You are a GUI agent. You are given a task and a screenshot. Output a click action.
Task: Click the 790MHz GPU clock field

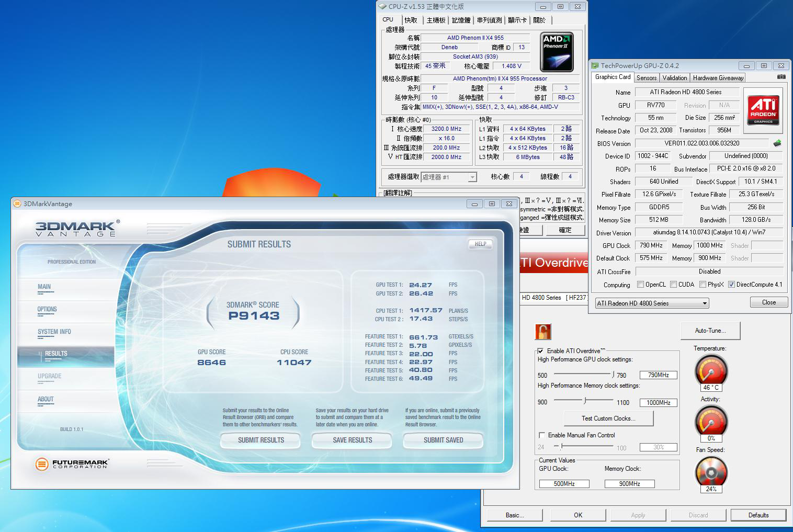658,375
